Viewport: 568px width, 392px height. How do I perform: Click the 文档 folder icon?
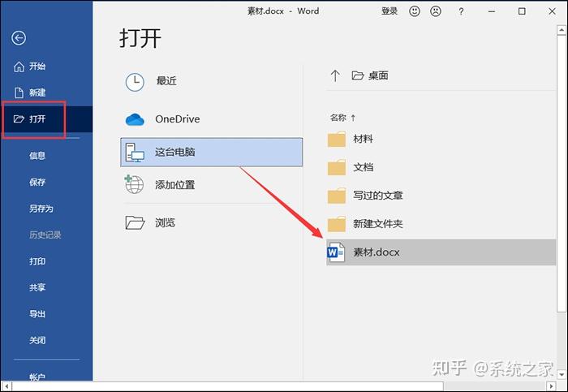[337, 167]
